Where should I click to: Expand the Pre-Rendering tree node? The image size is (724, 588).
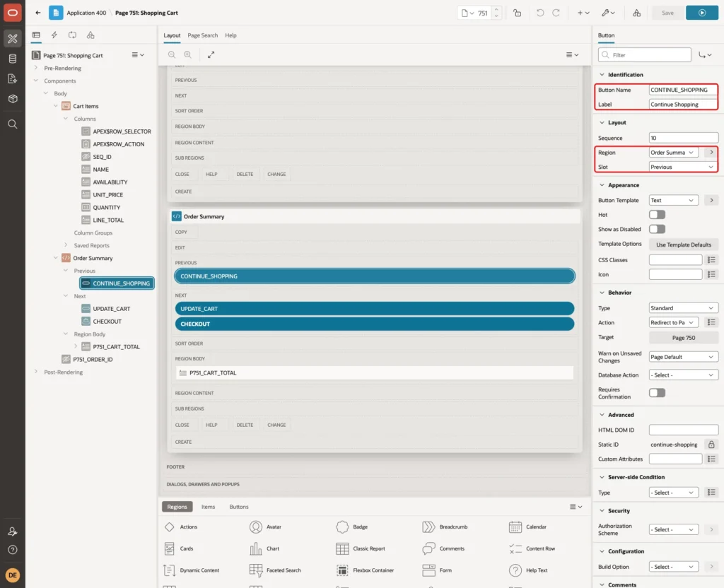pos(36,68)
